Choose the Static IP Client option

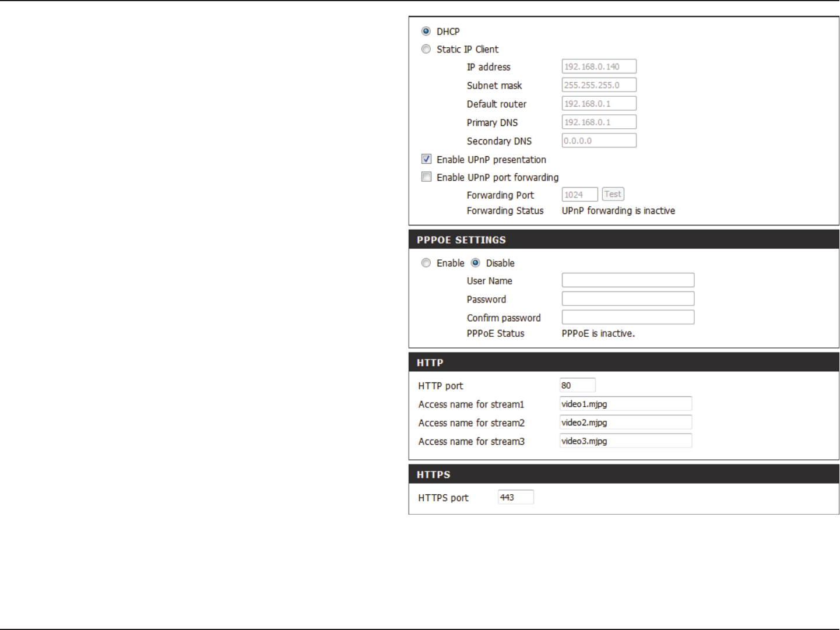point(426,50)
